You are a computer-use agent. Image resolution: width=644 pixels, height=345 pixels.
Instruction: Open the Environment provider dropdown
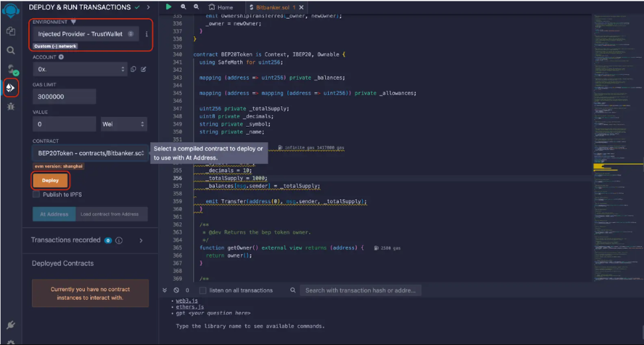(86, 34)
